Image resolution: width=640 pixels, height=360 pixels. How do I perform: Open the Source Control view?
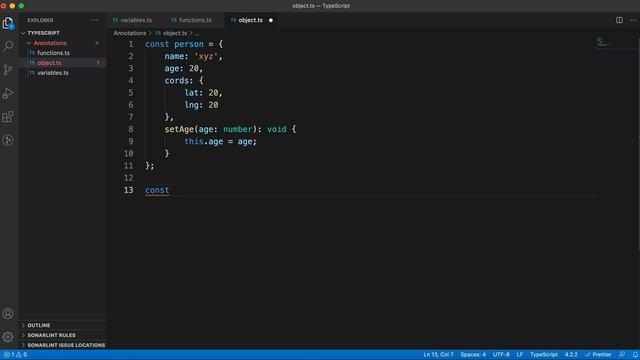[x=8, y=70]
